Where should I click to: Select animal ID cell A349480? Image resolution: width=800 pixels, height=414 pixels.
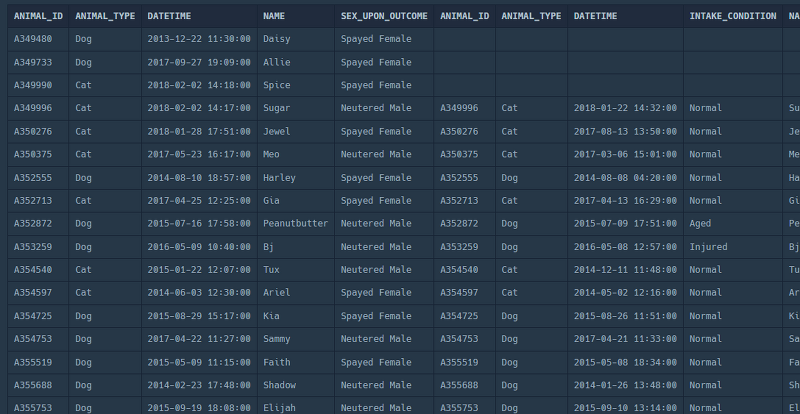tap(33, 39)
